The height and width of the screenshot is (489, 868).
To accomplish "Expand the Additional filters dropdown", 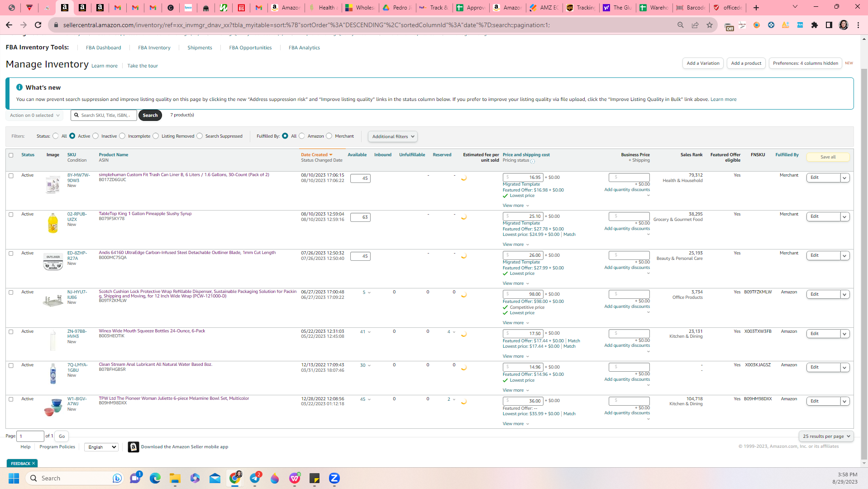I will point(393,136).
